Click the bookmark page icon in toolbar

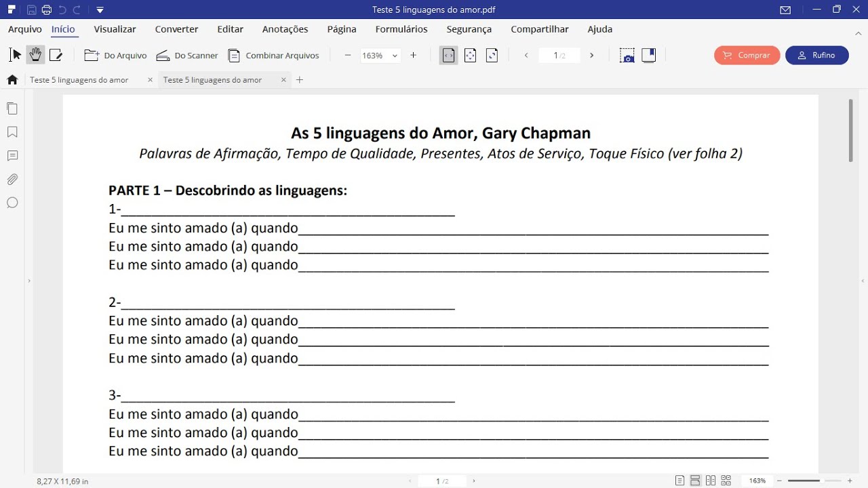tap(649, 56)
